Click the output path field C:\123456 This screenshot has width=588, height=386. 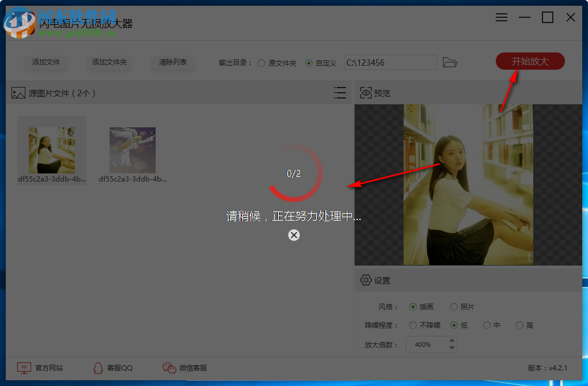point(391,63)
